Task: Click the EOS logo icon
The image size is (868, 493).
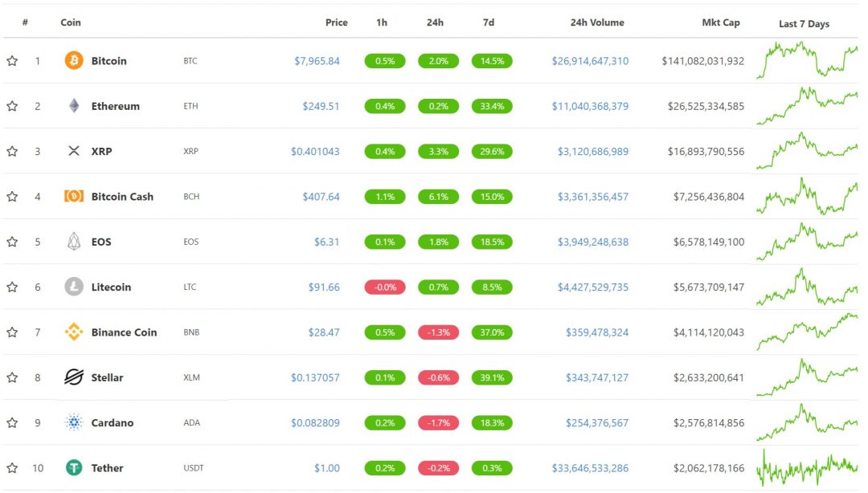Action: click(x=74, y=241)
